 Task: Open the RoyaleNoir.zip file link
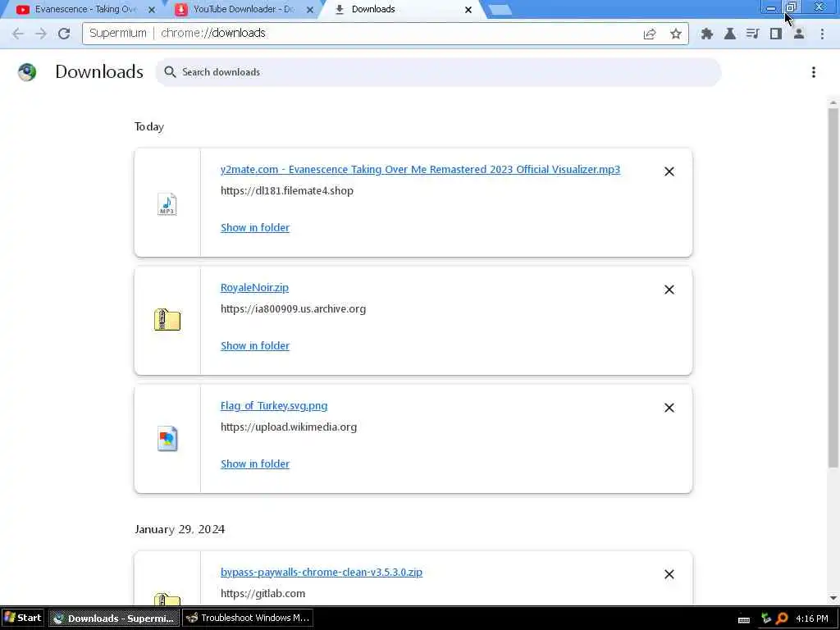click(254, 288)
